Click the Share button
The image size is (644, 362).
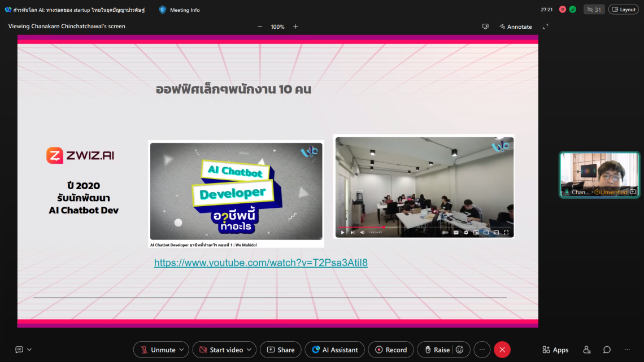[281, 350]
